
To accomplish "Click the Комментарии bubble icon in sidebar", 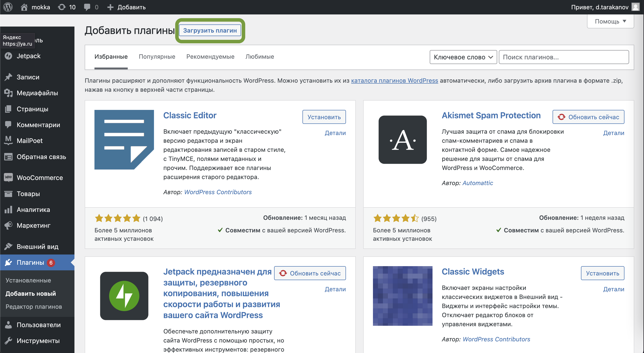I will tap(8, 125).
